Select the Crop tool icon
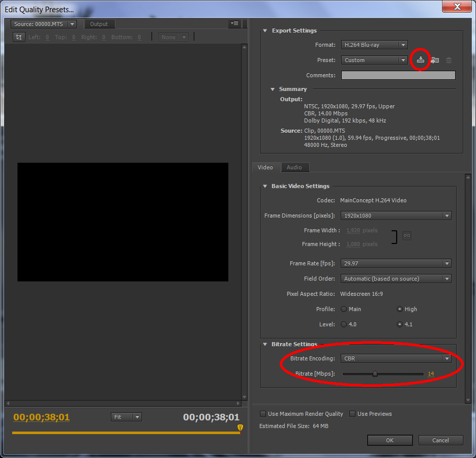The width and height of the screenshot is (476, 458). click(19, 37)
